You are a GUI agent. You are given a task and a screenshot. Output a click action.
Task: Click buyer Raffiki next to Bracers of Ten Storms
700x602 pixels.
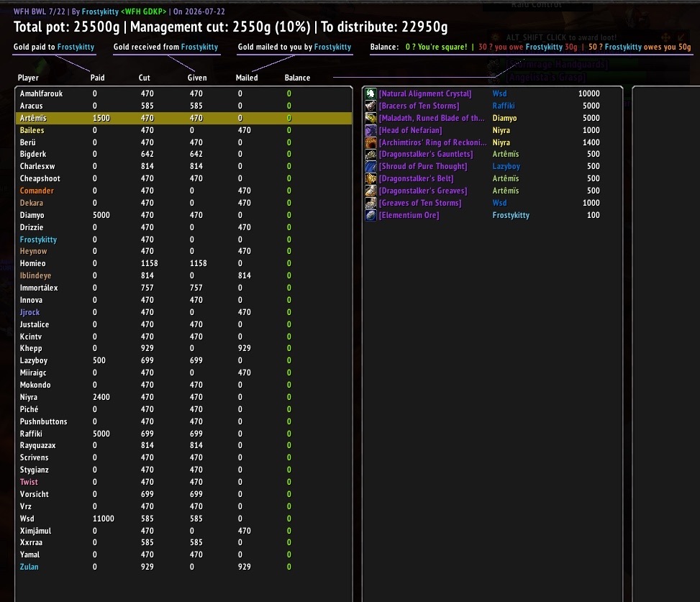(504, 106)
